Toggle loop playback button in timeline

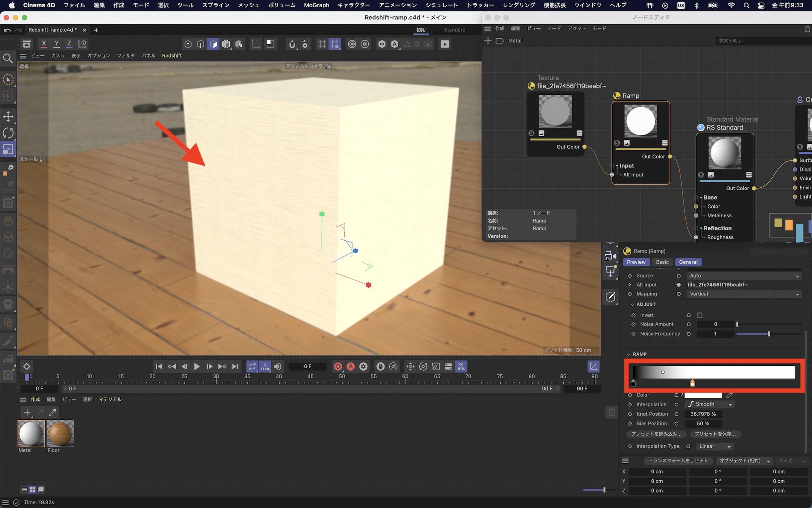pyautogui.click(x=252, y=367)
